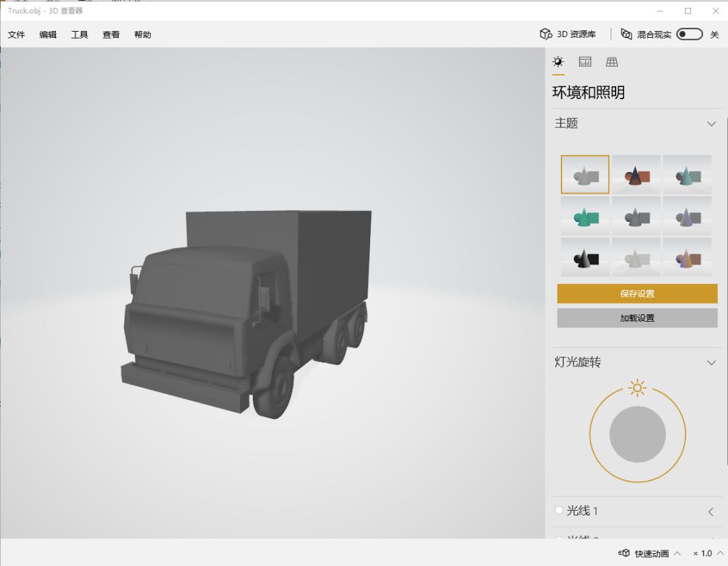Click the 加载设置 button
The width and height of the screenshot is (728, 566).
pos(637,318)
